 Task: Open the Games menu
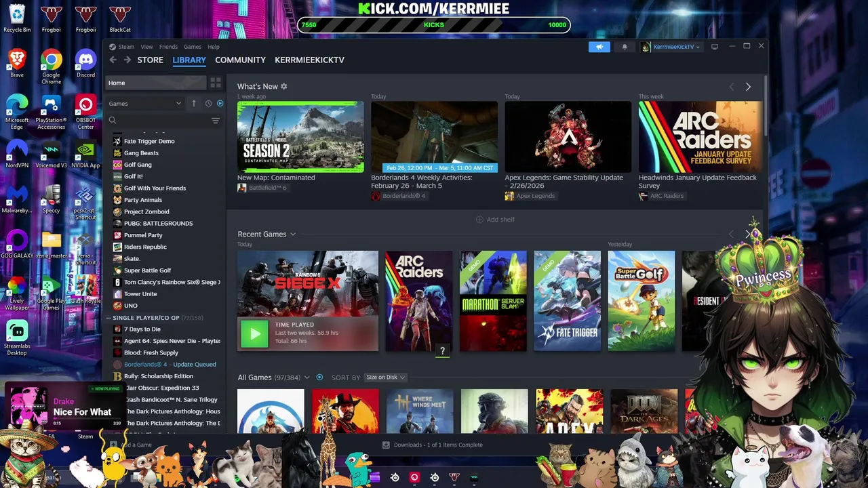click(x=193, y=47)
